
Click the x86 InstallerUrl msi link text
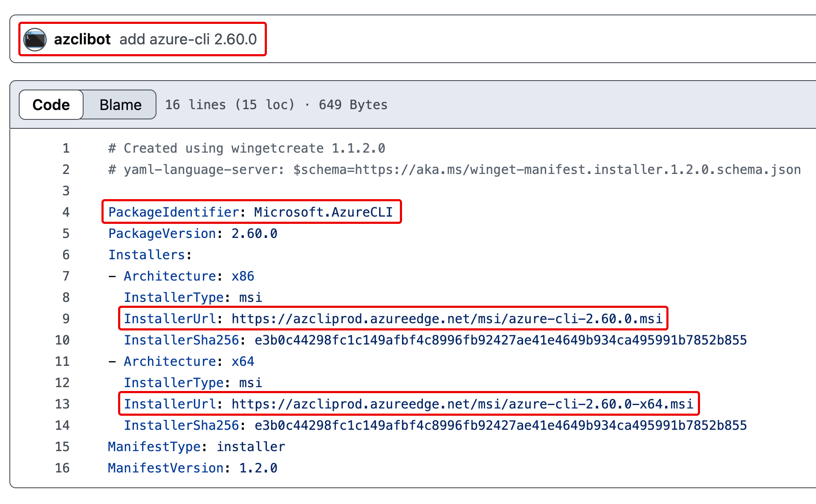pos(446,319)
